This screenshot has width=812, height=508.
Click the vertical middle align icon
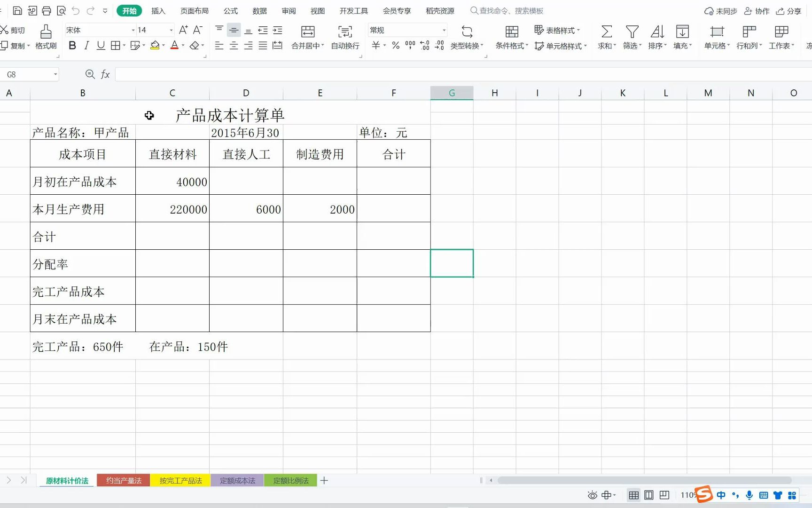click(234, 30)
